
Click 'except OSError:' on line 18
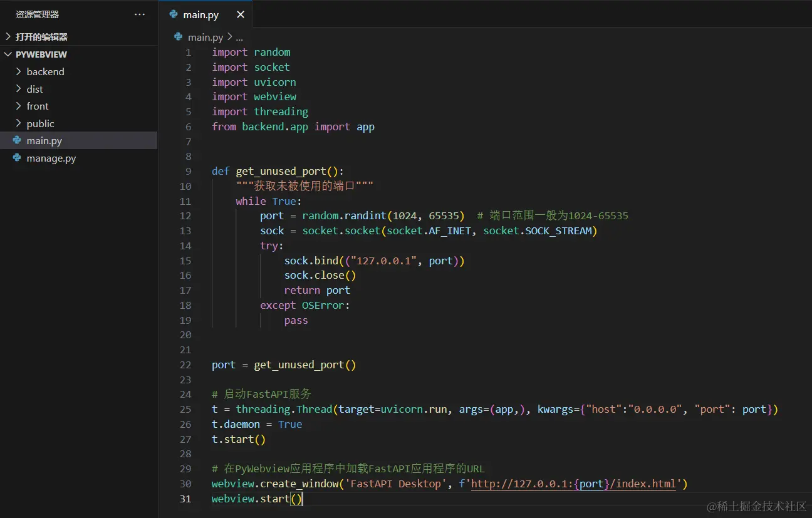click(305, 306)
